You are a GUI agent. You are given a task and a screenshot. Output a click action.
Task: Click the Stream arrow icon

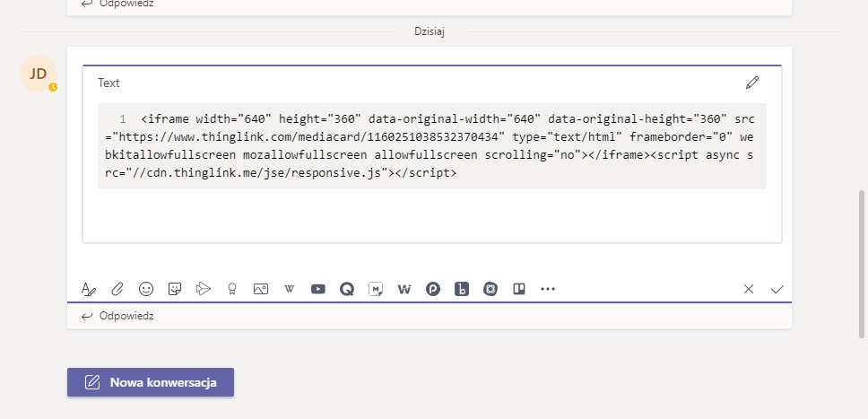point(204,289)
